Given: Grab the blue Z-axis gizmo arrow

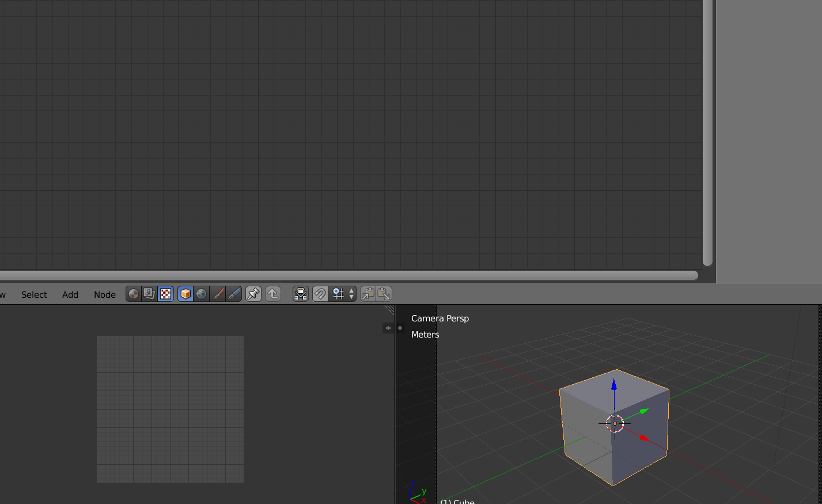Looking at the screenshot, I should coord(614,384).
